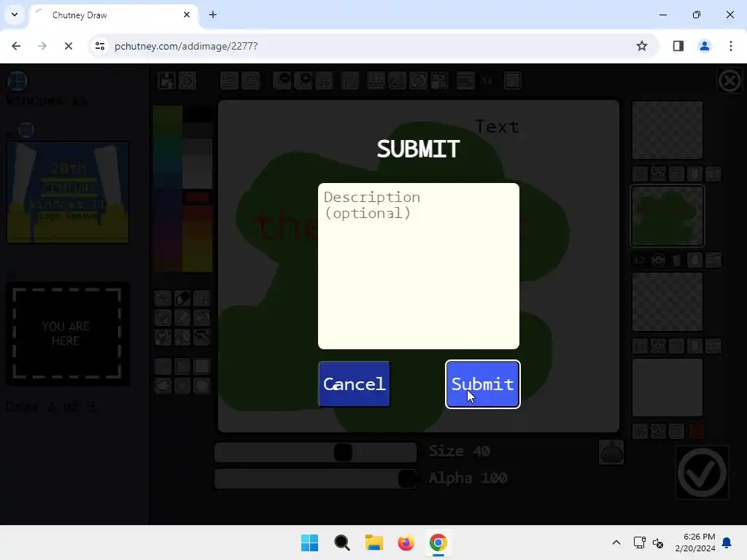The height and width of the screenshot is (560, 747).
Task: View site information for pchutney.com
Action: point(99,46)
